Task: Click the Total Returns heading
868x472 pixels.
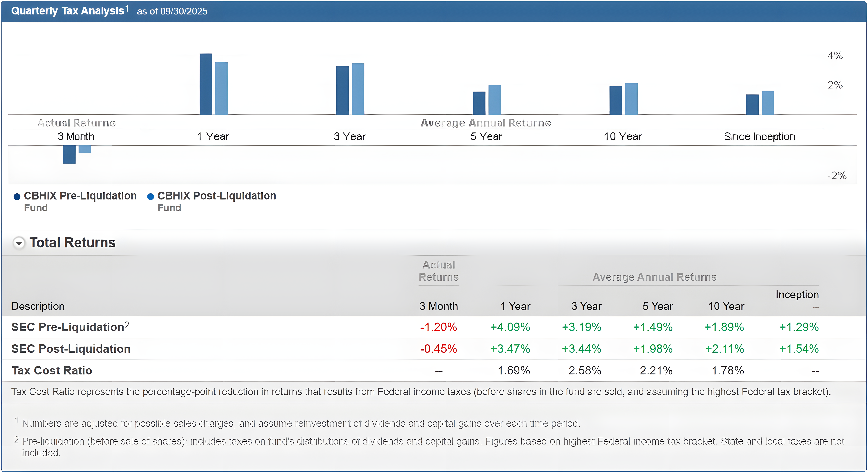Action: (x=72, y=243)
